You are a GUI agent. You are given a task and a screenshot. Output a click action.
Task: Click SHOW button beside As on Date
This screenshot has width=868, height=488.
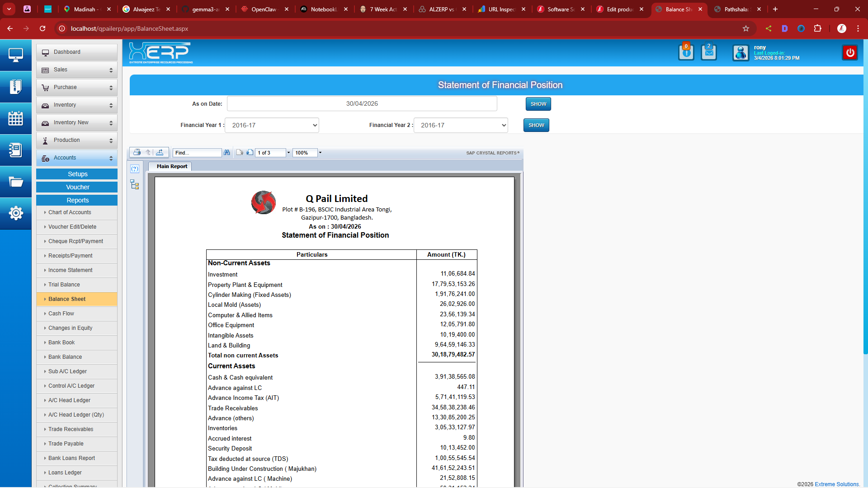point(538,104)
